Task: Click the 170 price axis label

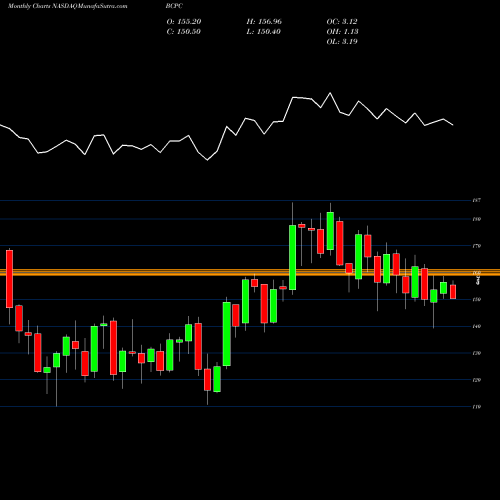Action: 477,246
